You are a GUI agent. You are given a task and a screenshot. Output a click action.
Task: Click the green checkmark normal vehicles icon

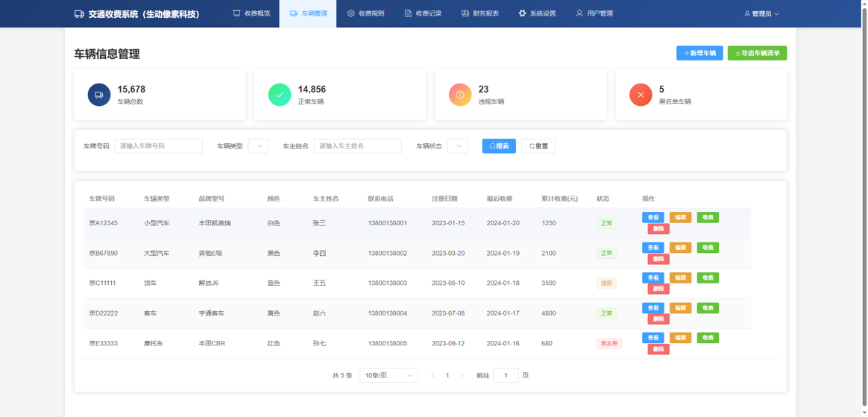click(280, 95)
